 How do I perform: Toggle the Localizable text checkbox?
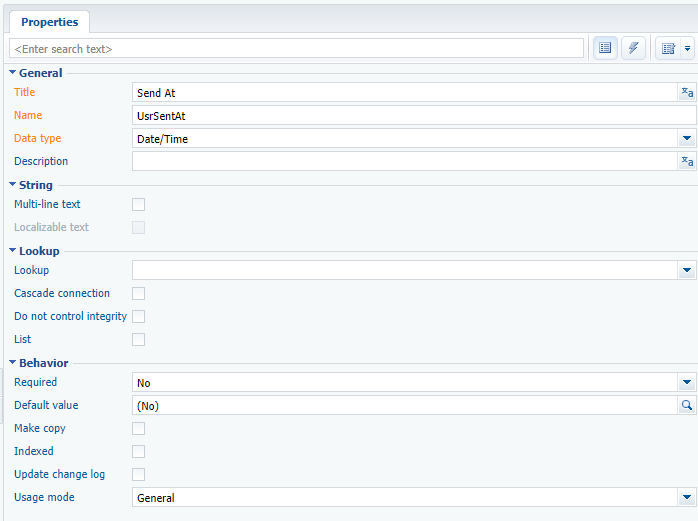[138, 227]
